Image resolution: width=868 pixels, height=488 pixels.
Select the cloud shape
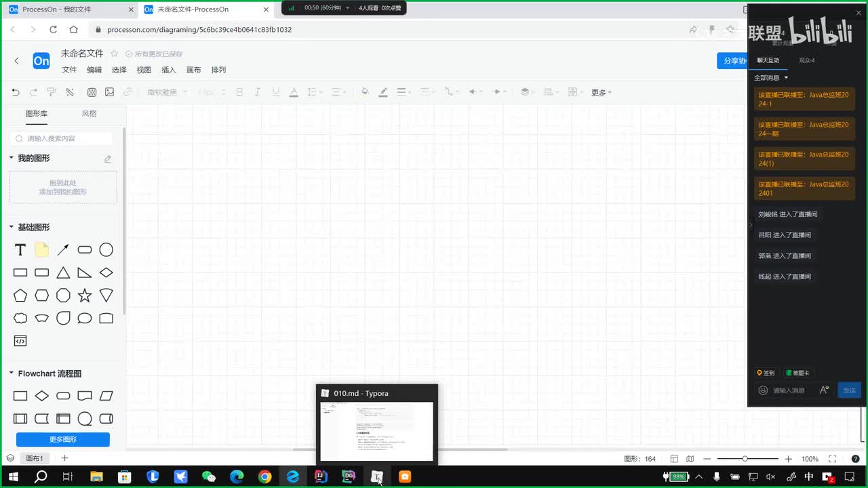click(20, 318)
